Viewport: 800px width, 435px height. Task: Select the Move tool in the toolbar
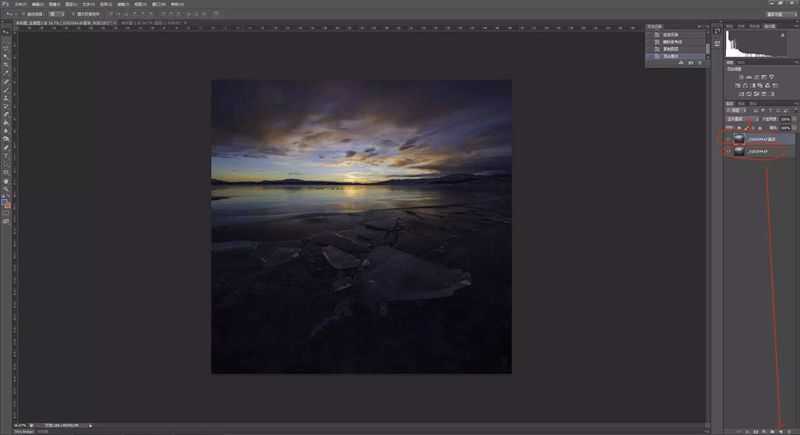(6, 32)
